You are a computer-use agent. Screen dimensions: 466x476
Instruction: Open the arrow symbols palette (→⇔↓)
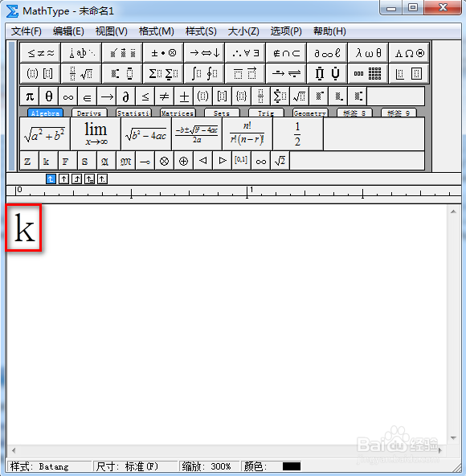coord(204,53)
